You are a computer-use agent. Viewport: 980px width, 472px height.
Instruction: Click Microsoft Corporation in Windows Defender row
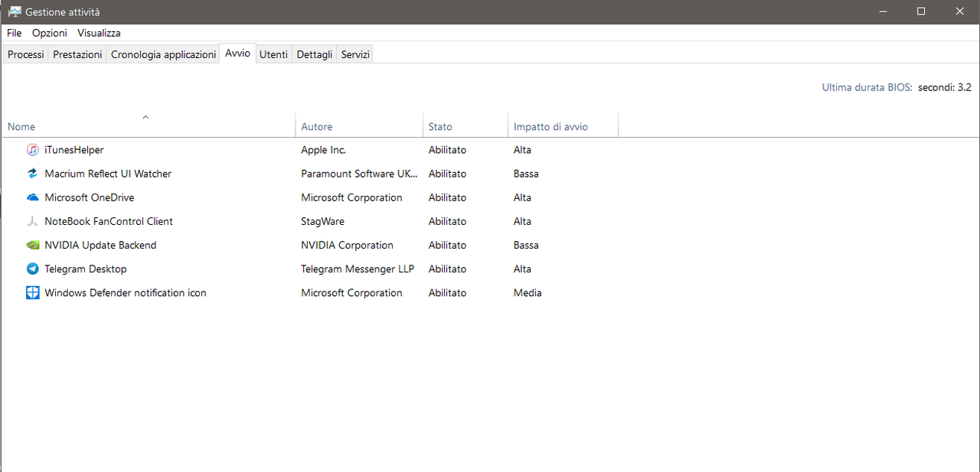coord(351,292)
